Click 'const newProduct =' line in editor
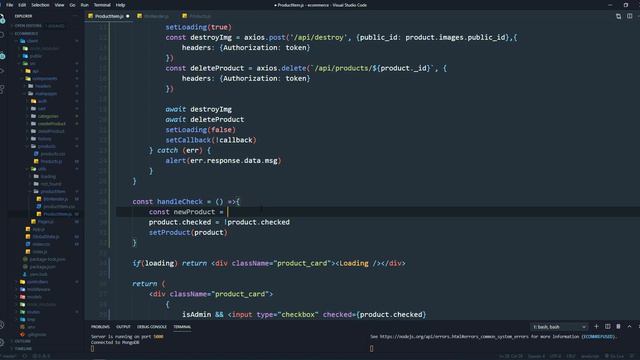 click(x=186, y=212)
